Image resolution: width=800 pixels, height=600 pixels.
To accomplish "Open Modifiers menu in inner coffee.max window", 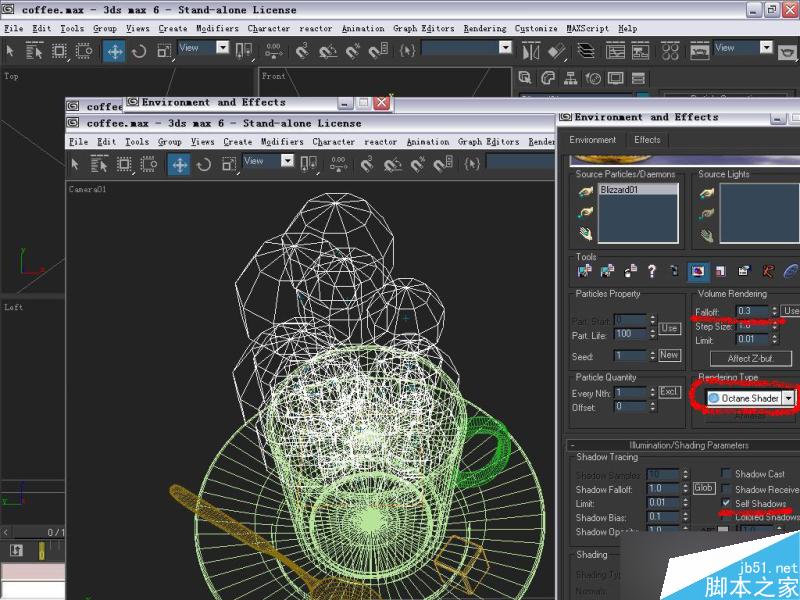I will point(282,142).
